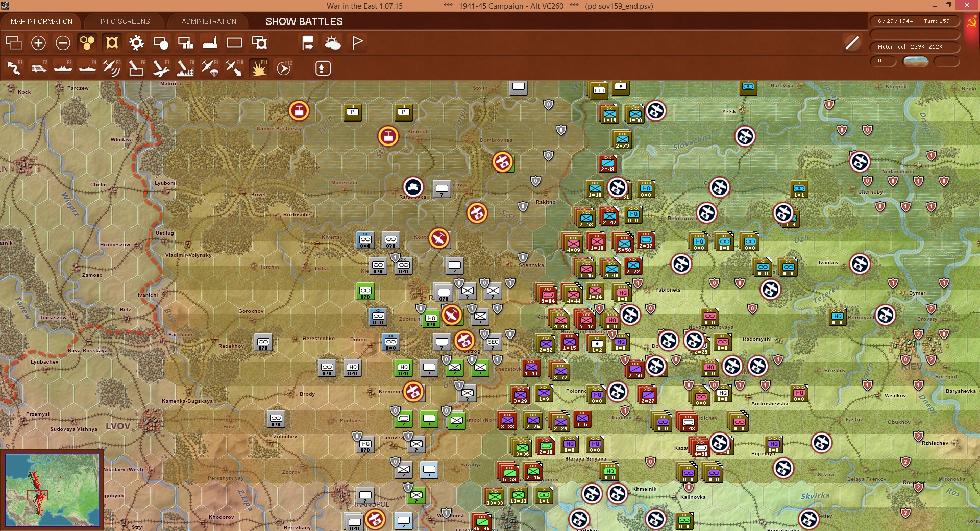Select the F10 air transfer mode
Image resolution: width=980 pixels, height=531 pixels.
click(234, 68)
